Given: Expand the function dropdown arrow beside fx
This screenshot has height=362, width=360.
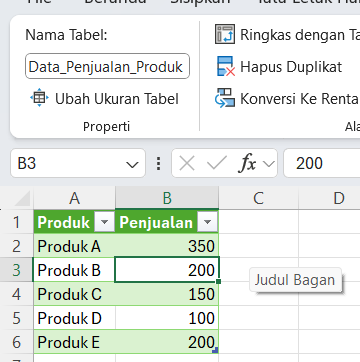Looking at the screenshot, I should pyautogui.click(x=269, y=164).
